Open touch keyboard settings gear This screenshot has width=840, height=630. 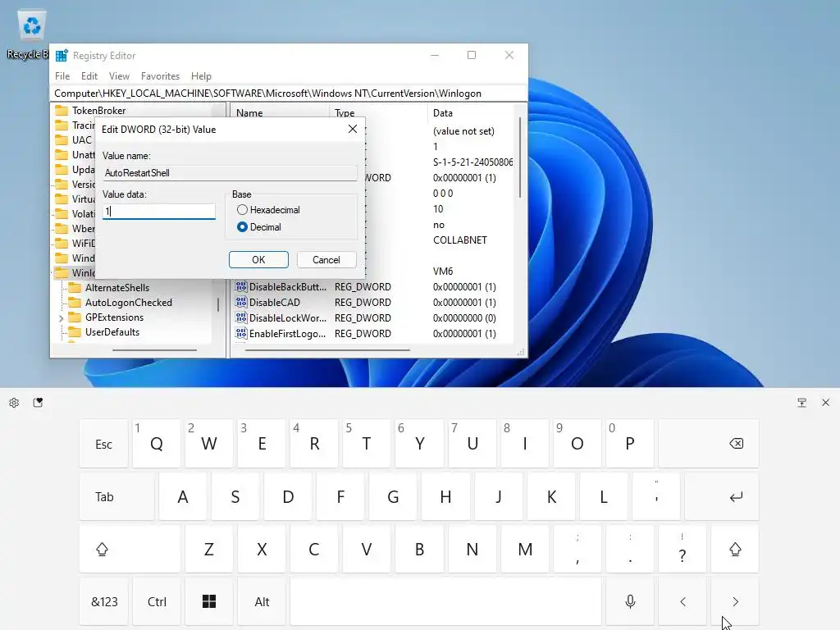(14, 402)
